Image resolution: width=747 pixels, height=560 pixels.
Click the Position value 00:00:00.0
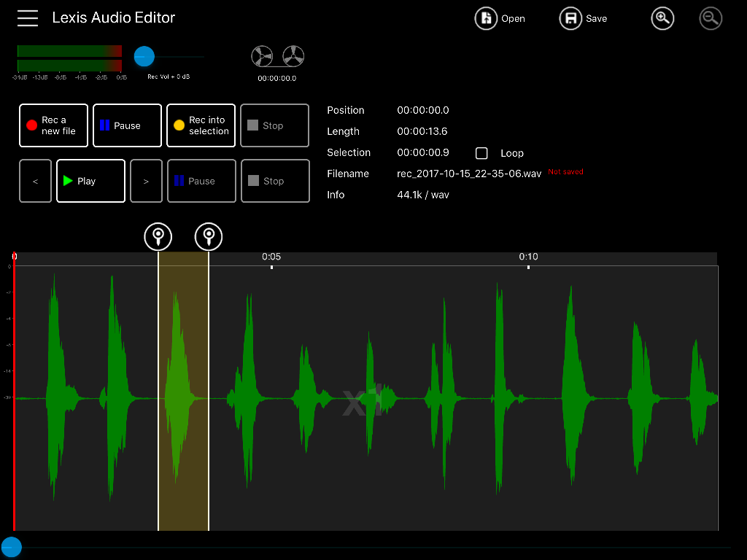(423, 111)
